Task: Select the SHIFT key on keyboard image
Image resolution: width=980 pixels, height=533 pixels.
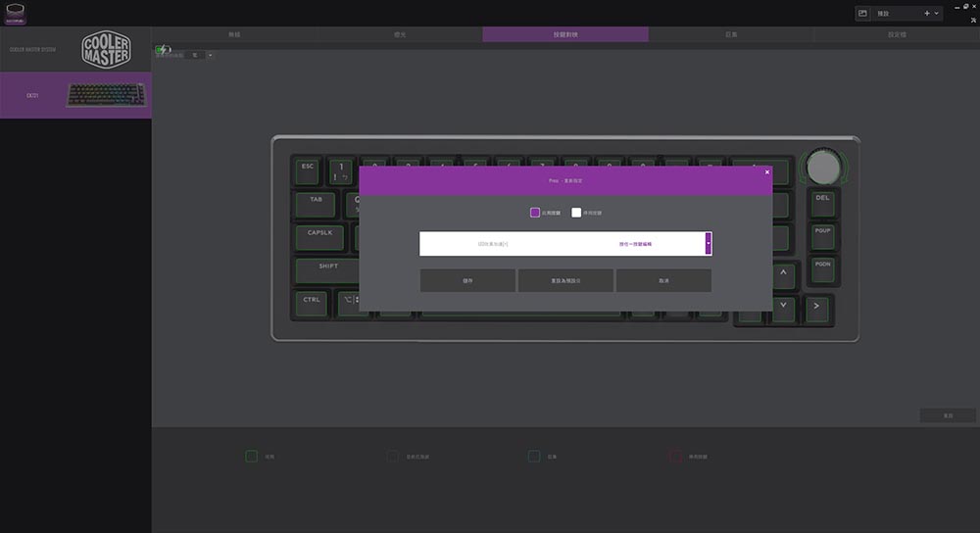Action: [327, 271]
